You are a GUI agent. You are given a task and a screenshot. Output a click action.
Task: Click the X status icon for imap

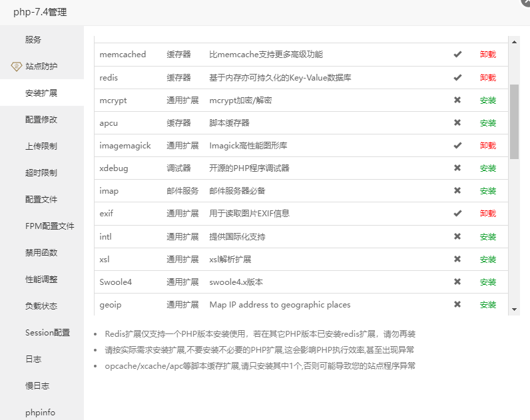(457, 190)
